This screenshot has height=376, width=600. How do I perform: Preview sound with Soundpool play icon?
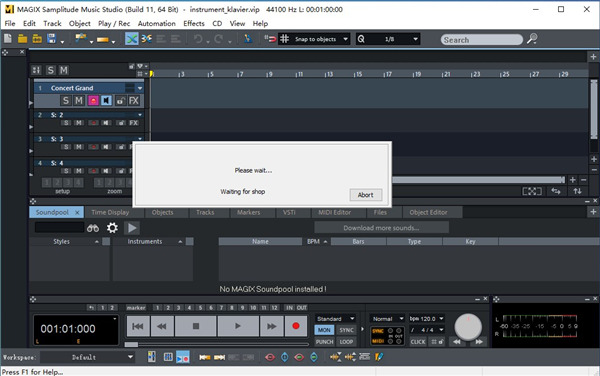(132, 228)
